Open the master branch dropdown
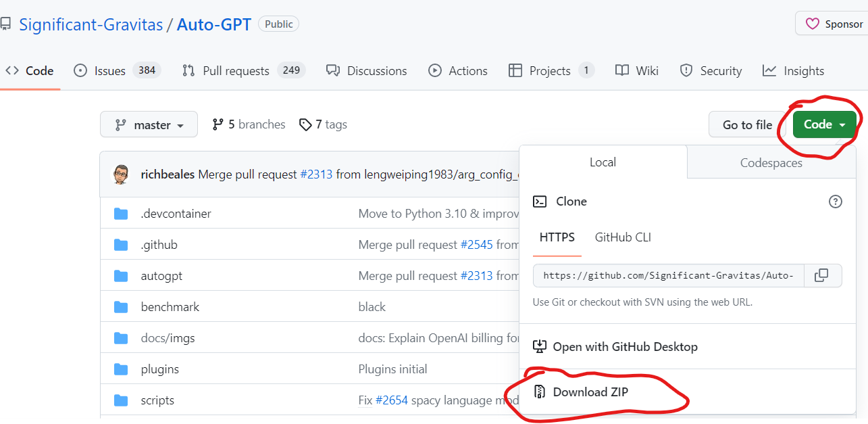Viewport: 868px width, 424px height. 149,124
